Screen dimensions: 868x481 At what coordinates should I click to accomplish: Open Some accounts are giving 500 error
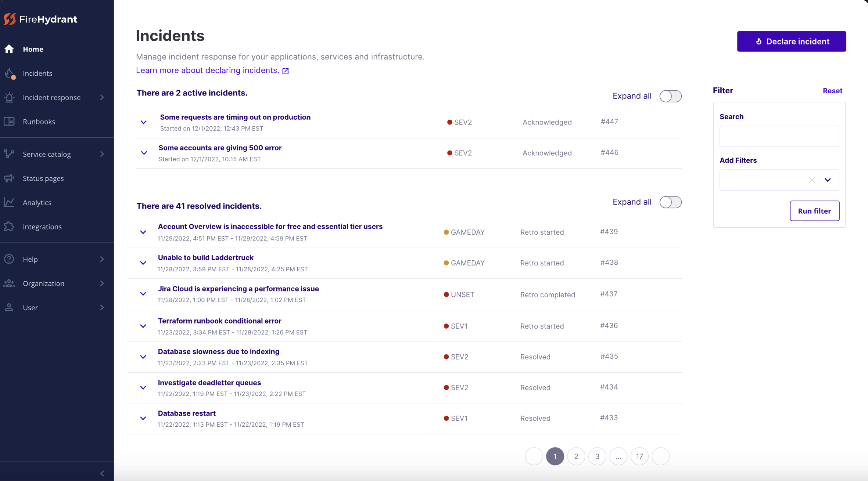[x=220, y=148]
